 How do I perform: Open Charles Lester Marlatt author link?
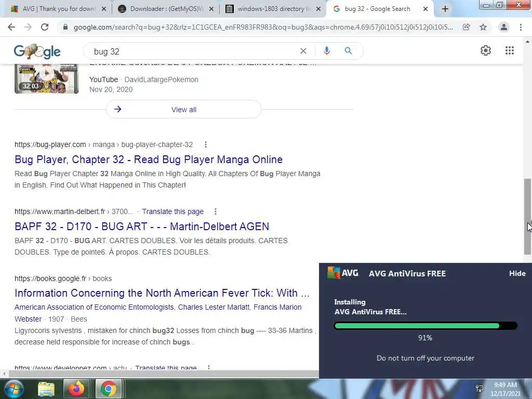coord(214,307)
